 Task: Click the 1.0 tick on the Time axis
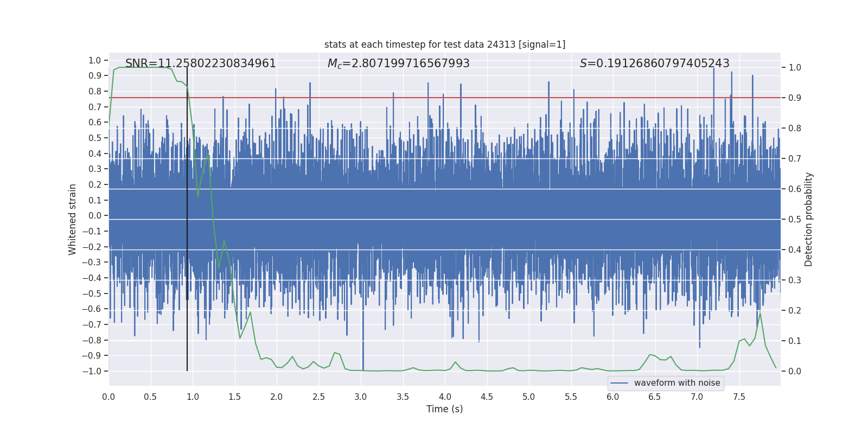[x=193, y=397]
